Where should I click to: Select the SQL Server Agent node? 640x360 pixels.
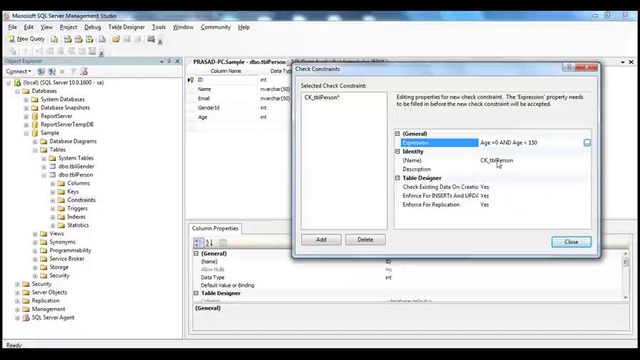pos(53,317)
